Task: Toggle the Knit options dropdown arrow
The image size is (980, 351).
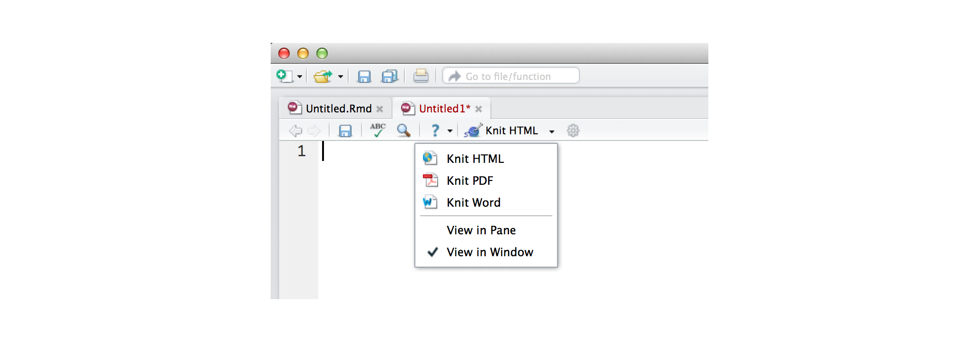Action: tap(552, 131)
